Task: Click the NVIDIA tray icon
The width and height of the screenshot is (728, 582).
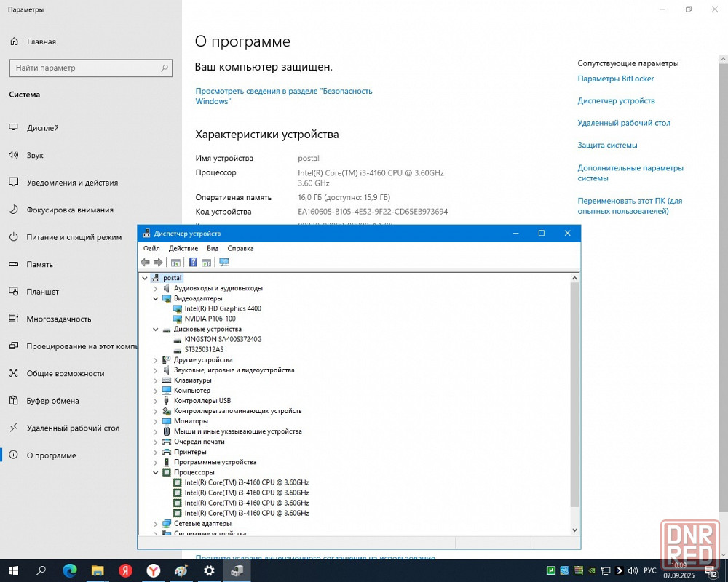Action: pyautogui.click(x=591, y=571)
